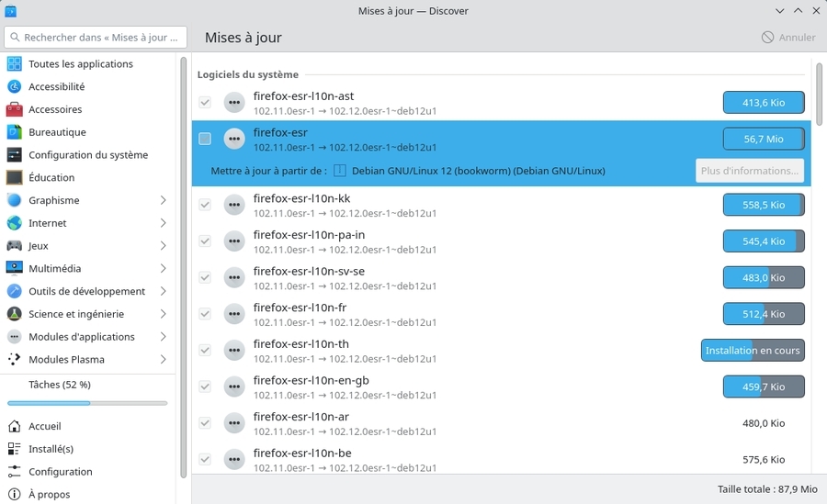Select the Internet globe icon
This screenshot has height=504, width=827.
click(14, 223)
